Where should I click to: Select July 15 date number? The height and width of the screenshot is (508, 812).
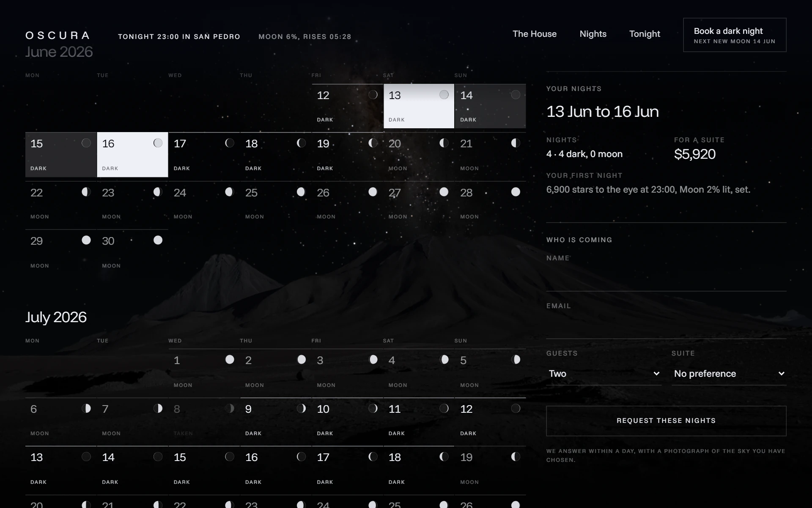180,458
